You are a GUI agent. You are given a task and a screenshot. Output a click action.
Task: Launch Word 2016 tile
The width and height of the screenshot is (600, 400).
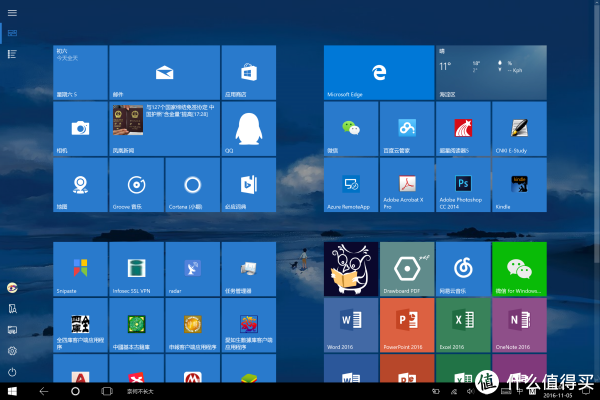click(351, 325)
